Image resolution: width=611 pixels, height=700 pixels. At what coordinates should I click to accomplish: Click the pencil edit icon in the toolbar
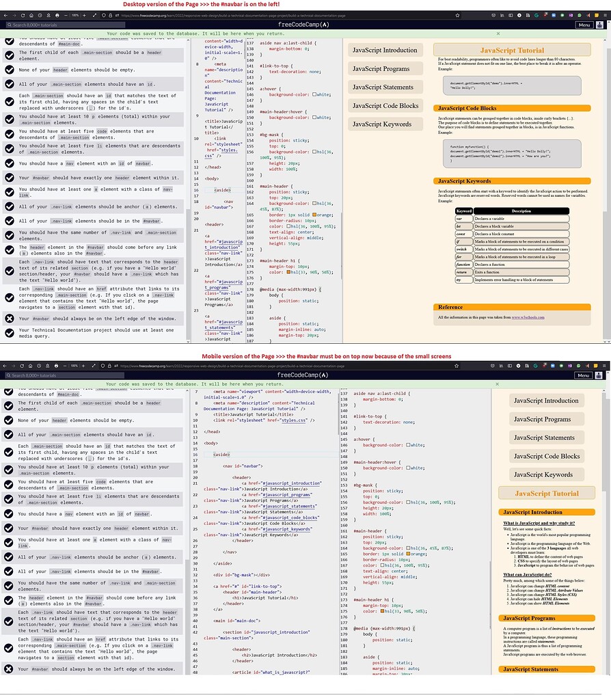[94, 15]
